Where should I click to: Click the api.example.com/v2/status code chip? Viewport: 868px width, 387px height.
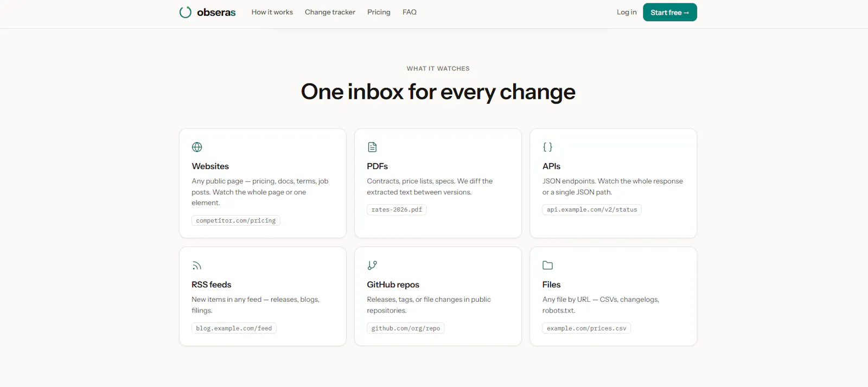coord(592,210)
